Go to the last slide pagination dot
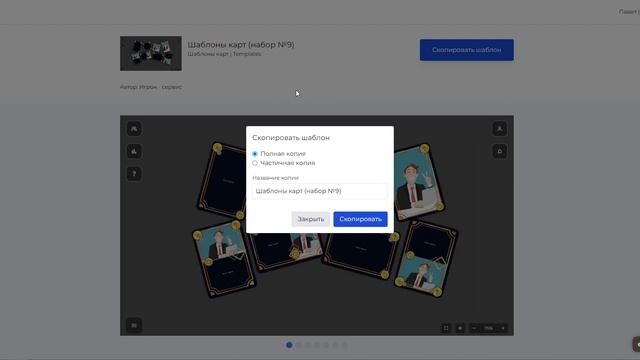The width and height of the screenshot is (640, 360). pos(344,345)
